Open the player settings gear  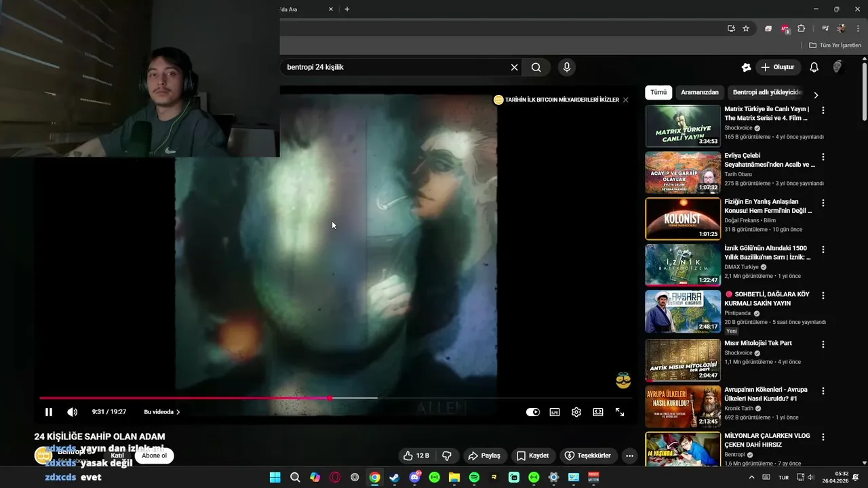pos(576,412)
